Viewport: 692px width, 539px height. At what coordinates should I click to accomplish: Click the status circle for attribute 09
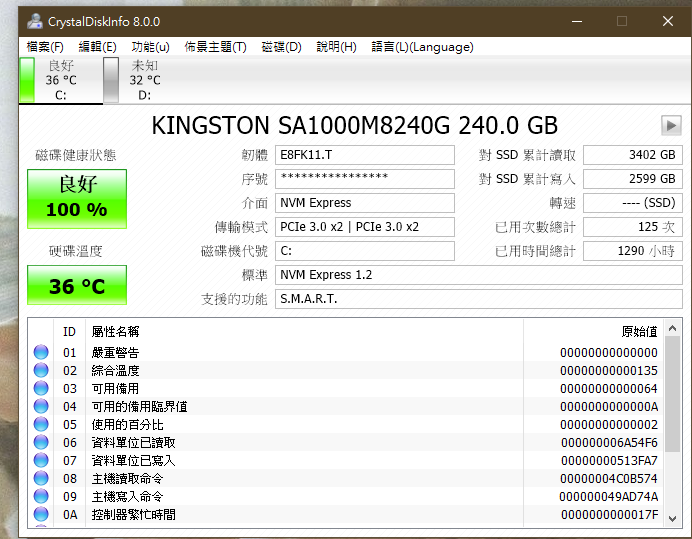pyautogui.click(x=41, y=496)
